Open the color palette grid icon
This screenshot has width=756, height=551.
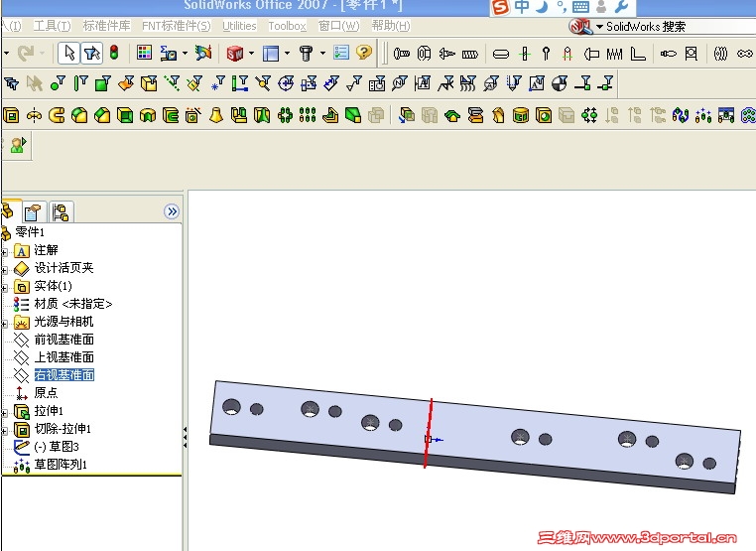pyautogui.click(x=144, y=53)
